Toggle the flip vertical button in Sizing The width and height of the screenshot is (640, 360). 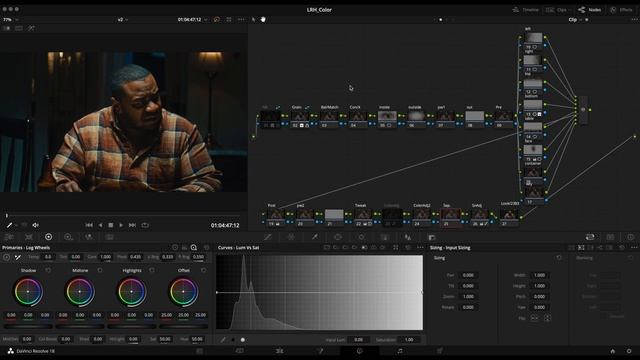pyautogui.click(x=547, y=318)
